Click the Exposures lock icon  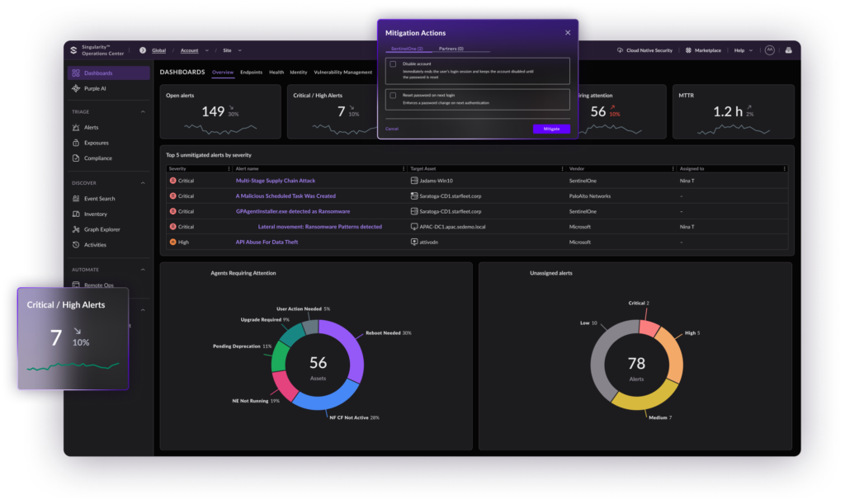[76, 143]
